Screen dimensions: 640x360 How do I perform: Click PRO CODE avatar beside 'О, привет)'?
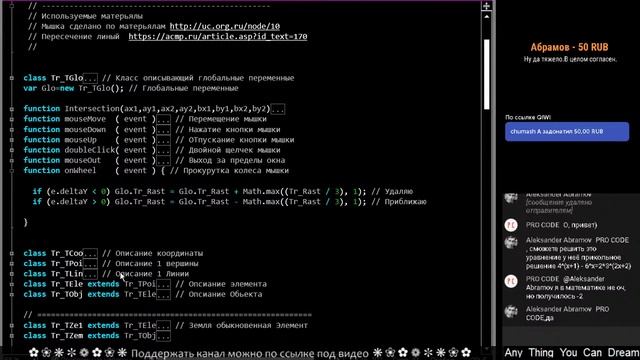click(511, 225)
